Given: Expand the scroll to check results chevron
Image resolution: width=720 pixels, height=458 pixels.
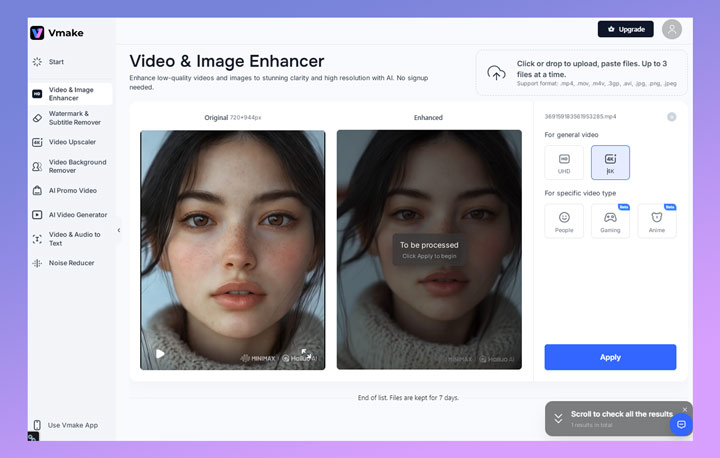Looking at the screenshot, I should click(558, 418).
